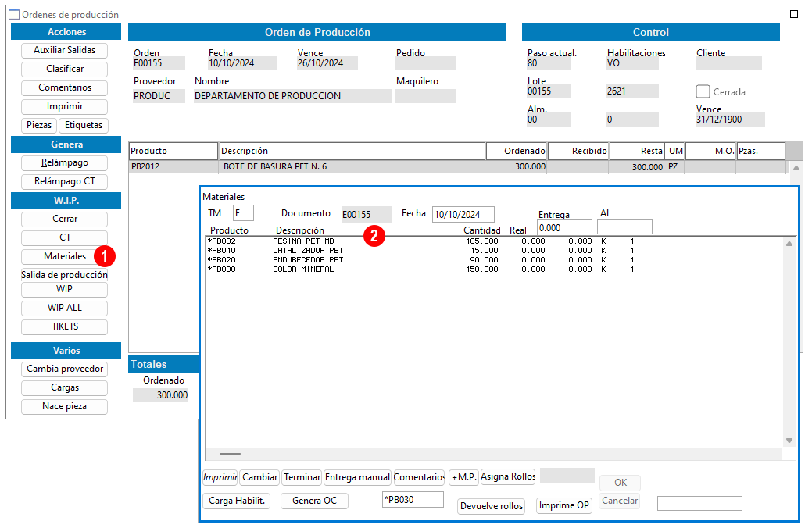
Task: Click the Devuelve rollos button
Action: point(492,506)
